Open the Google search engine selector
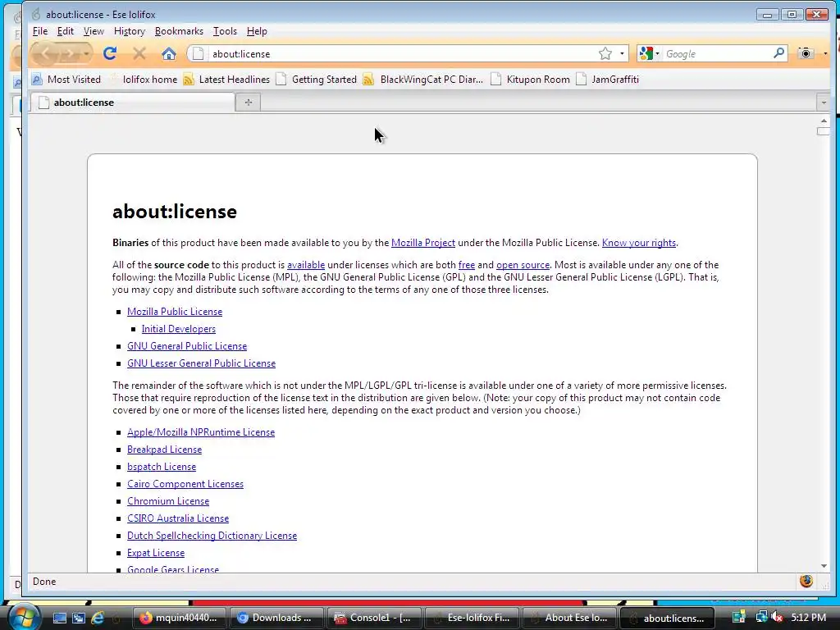 click(649, 53)
